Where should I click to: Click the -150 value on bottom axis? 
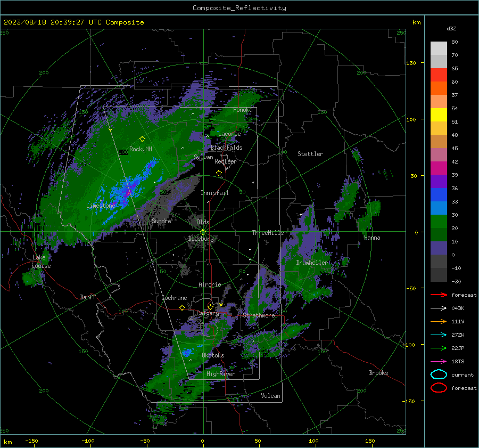(x=31, y=441)
